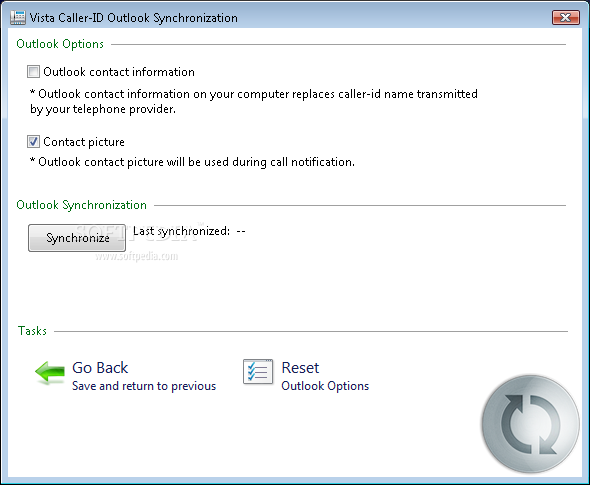Uncheck the Contact picture checkbox
Image resolution: width=590 pixels, height=485 pixels.
pos(33,141)
